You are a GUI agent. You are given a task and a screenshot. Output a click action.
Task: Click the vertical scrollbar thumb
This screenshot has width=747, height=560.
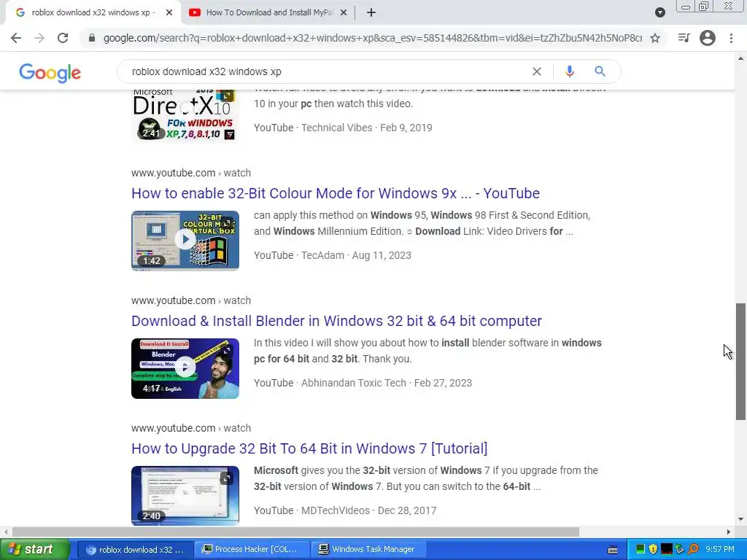point(740,362)
